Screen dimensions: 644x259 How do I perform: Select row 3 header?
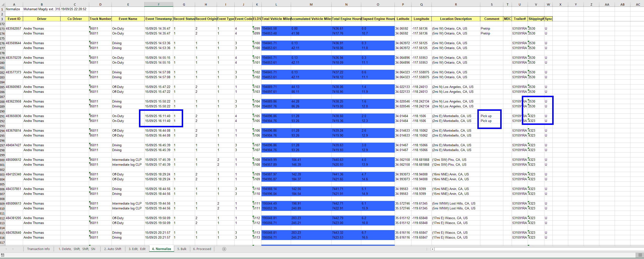point(2,19)
